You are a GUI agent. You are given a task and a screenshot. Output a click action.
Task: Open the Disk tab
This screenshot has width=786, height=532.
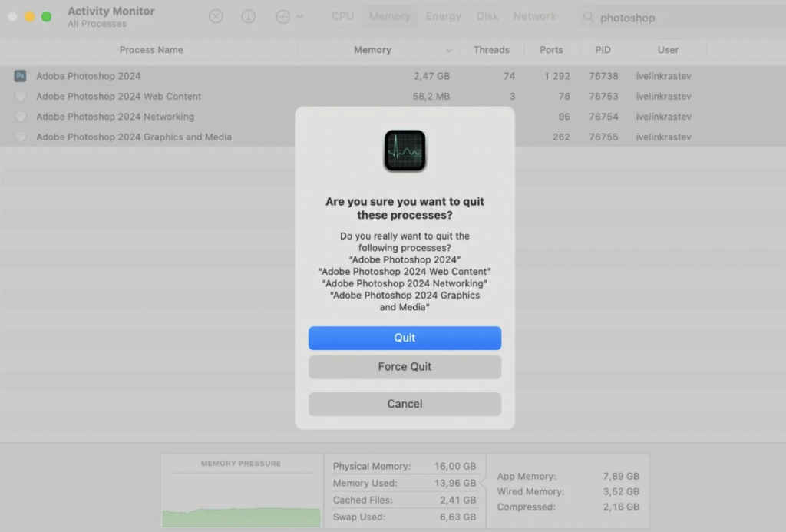pyautogui.click(x=487, y=16)
